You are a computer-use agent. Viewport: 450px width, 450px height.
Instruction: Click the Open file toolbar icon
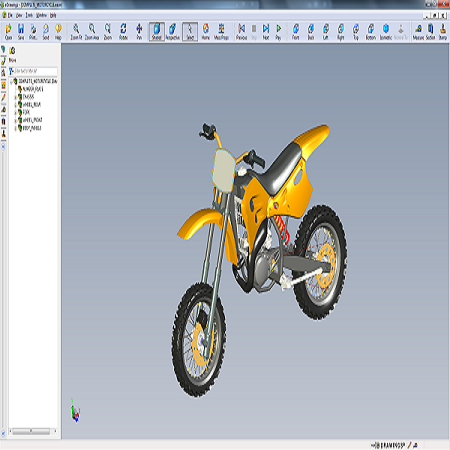8,32
